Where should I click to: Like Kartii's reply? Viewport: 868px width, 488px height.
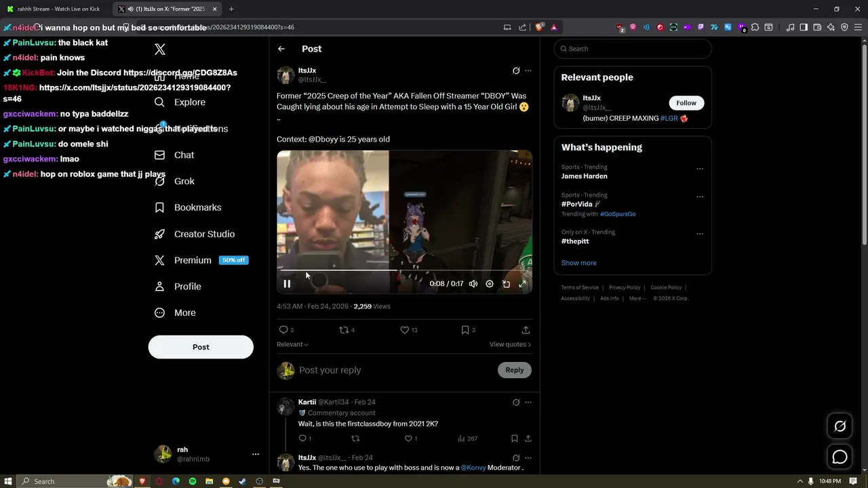(x=412, y=439)
